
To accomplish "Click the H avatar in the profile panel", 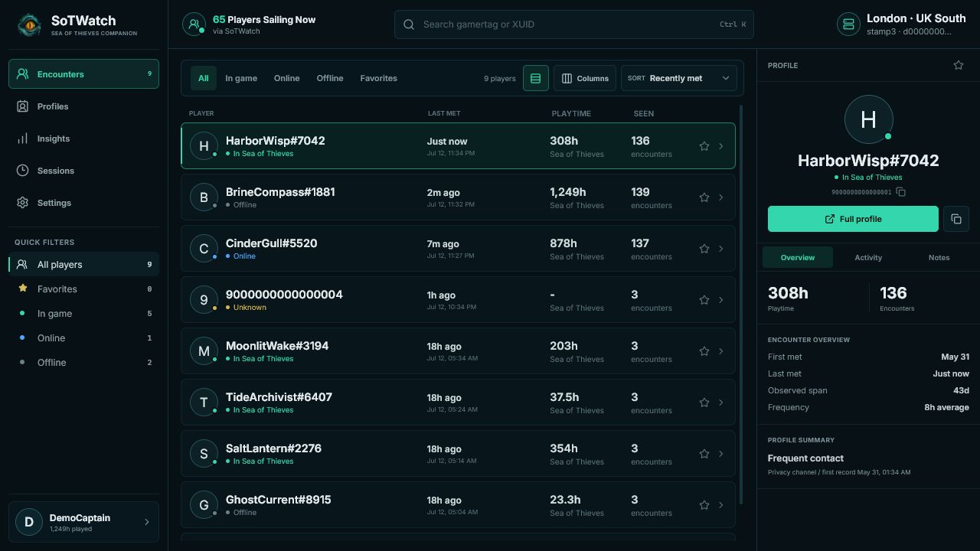I will (868, 119).
